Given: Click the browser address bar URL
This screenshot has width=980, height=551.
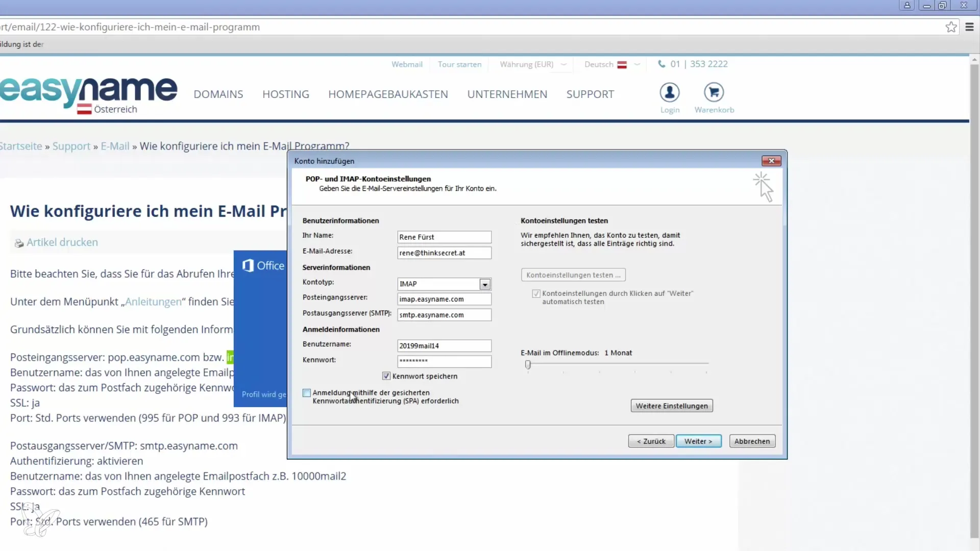Looking at the screenshot, I should pos(130,27).
